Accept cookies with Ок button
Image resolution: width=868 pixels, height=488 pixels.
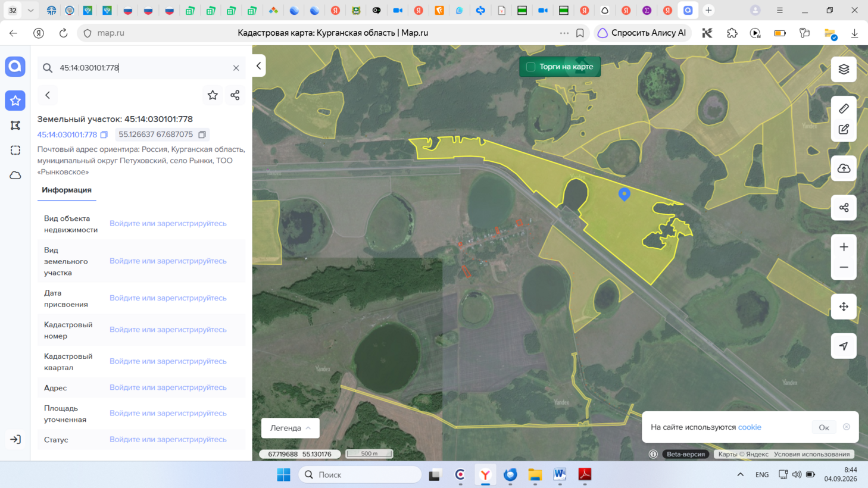824,427
